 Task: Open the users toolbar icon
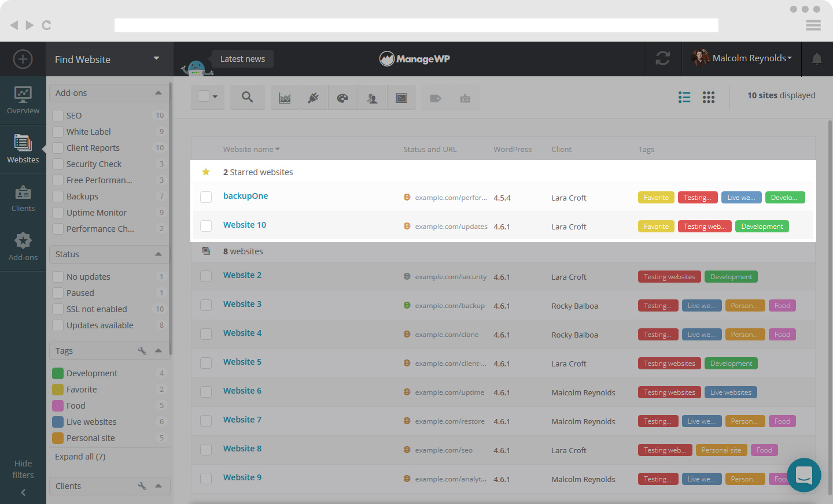[372, 98]
